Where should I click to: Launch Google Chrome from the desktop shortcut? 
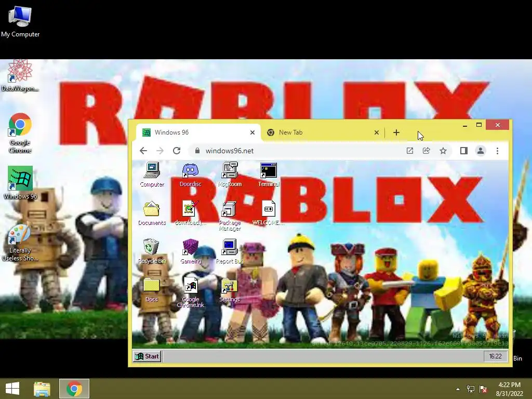(x=20, y=133)
